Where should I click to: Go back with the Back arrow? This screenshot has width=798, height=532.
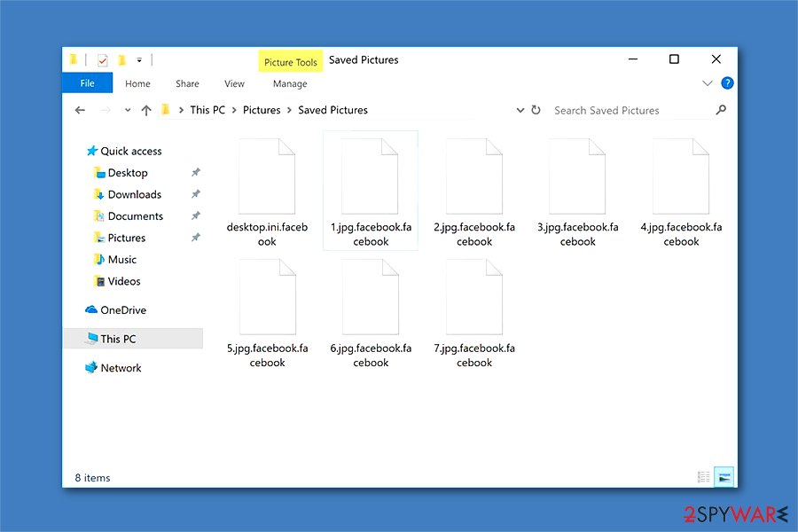[80, 110]
